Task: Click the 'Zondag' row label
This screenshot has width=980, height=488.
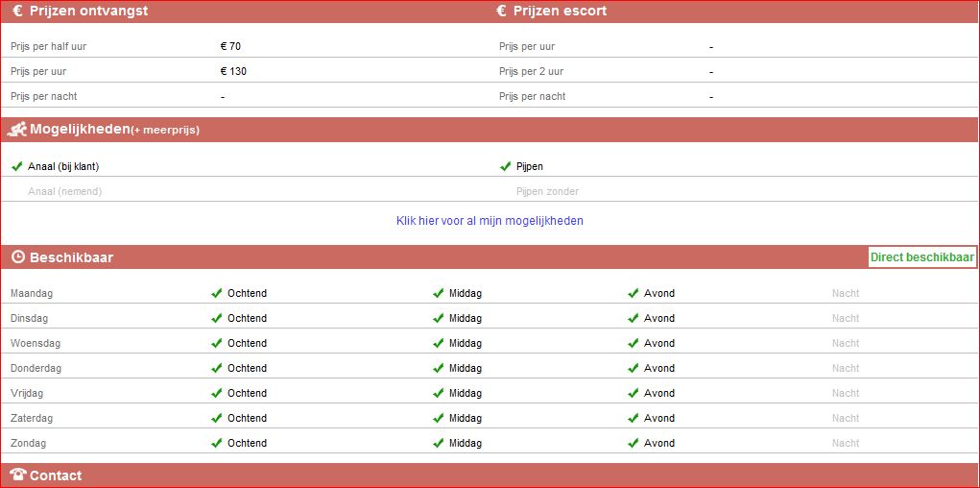Action: pos(29,443)
